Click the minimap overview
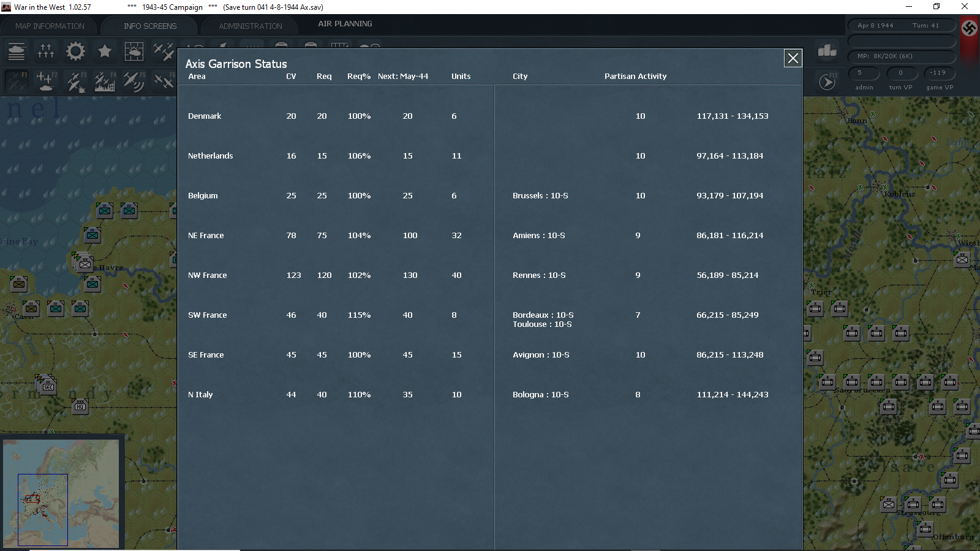980x551 pixels. coord(61,493)
